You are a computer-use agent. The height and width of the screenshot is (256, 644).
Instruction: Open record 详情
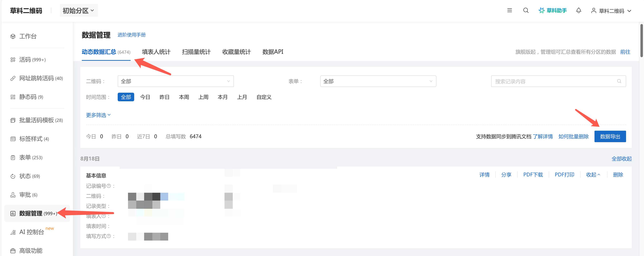coord(484,175)
